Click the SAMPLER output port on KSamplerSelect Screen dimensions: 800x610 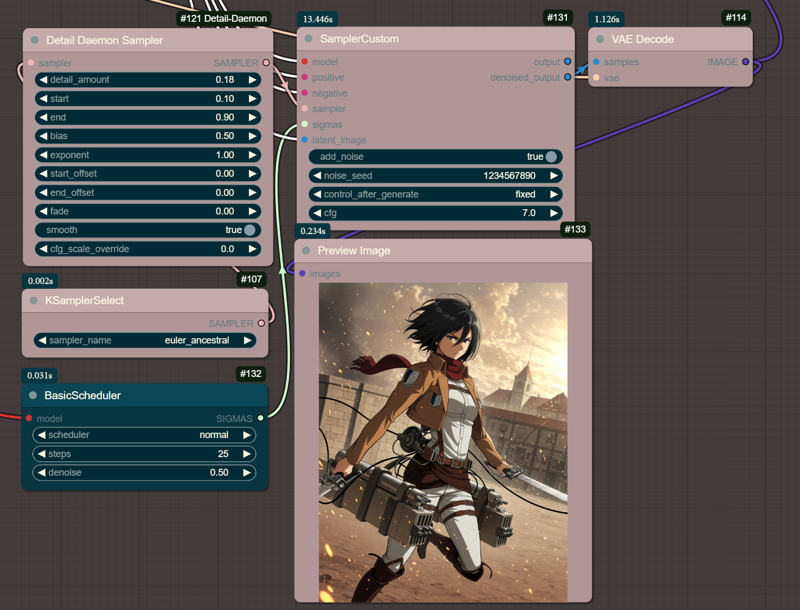pos(261,323)
